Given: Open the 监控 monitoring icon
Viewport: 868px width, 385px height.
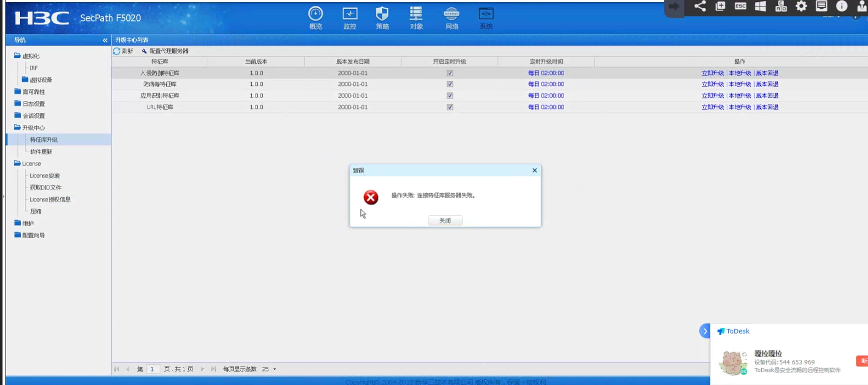Looking at the screenshot, I should [349, 14].
